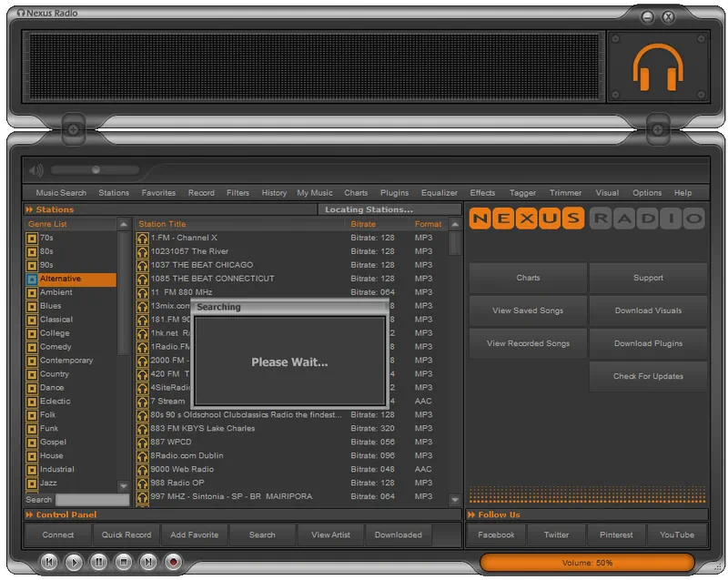Screen dimensions: 728x580
Task: Click headphone icon beside 988 Radio OP
Action: pyautogui.click(x=142, y=483)
